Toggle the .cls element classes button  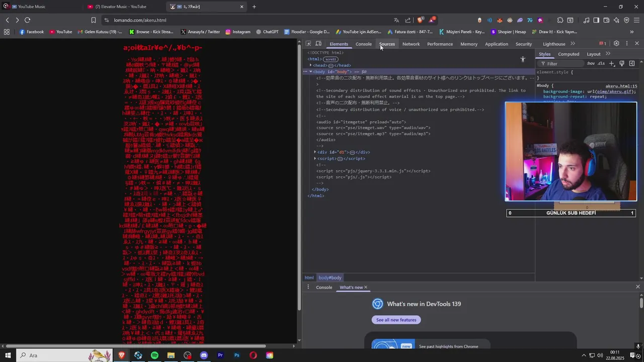(x=601, y=63)
